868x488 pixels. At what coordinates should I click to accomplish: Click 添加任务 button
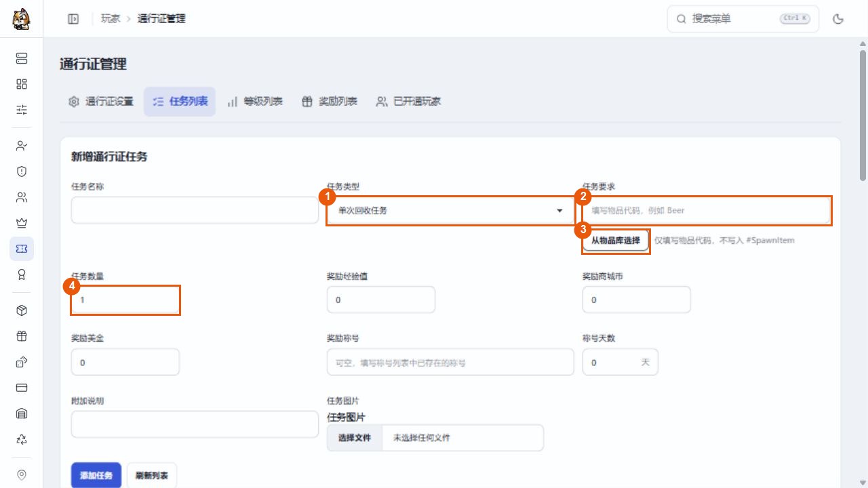click(x=96, y=475)
